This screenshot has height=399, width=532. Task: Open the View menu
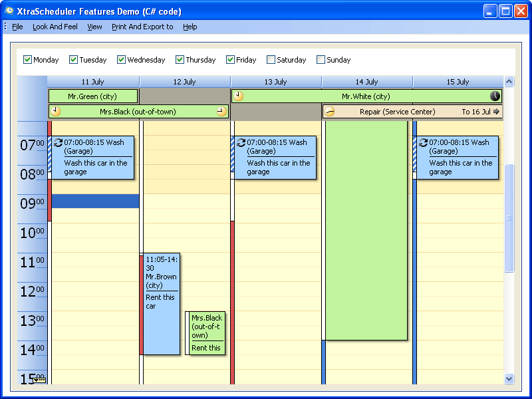click(94, 27)
